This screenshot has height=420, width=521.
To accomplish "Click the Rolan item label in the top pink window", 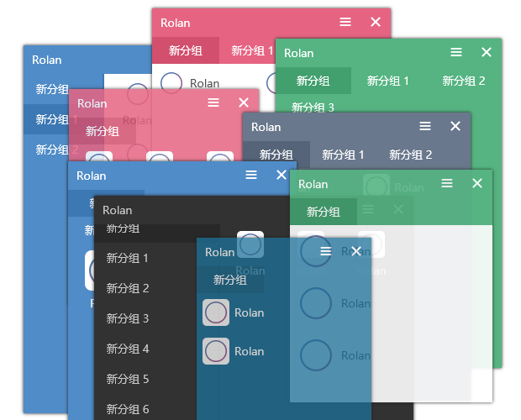I will click(204, 83).
